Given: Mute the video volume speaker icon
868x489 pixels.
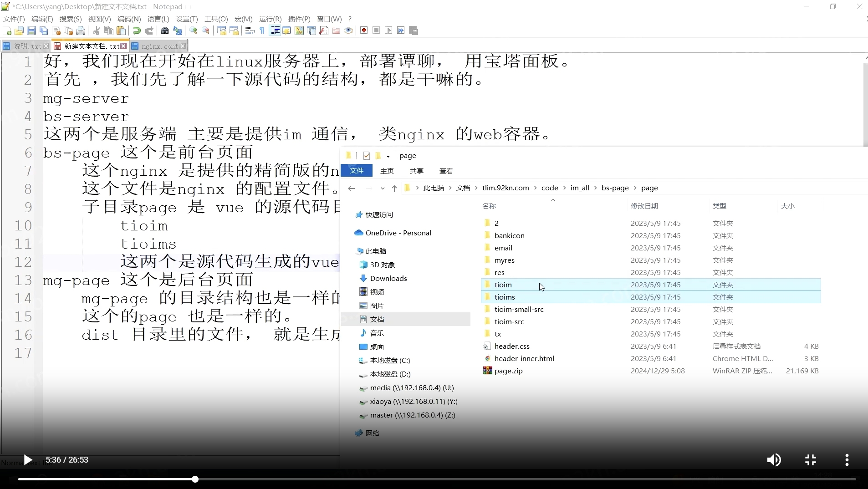Looking at the screenshot, I should tap(774, 460).
